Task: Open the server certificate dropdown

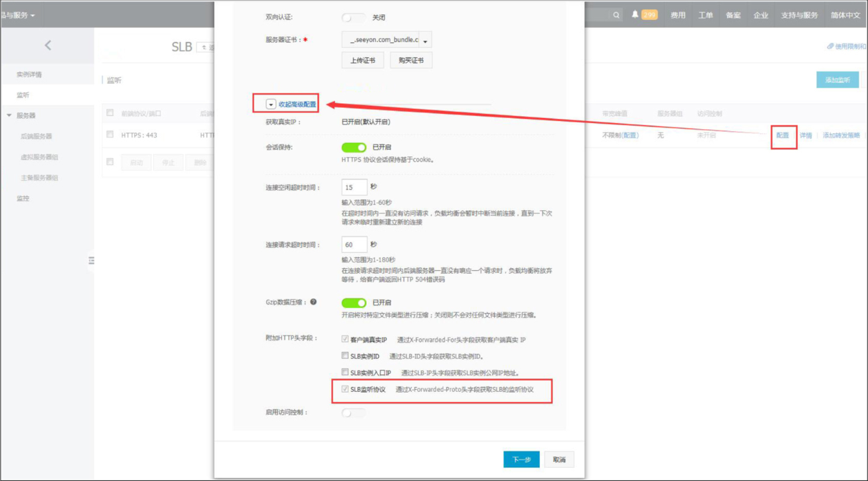Action: pyautogui.click(x=386, y=40)
